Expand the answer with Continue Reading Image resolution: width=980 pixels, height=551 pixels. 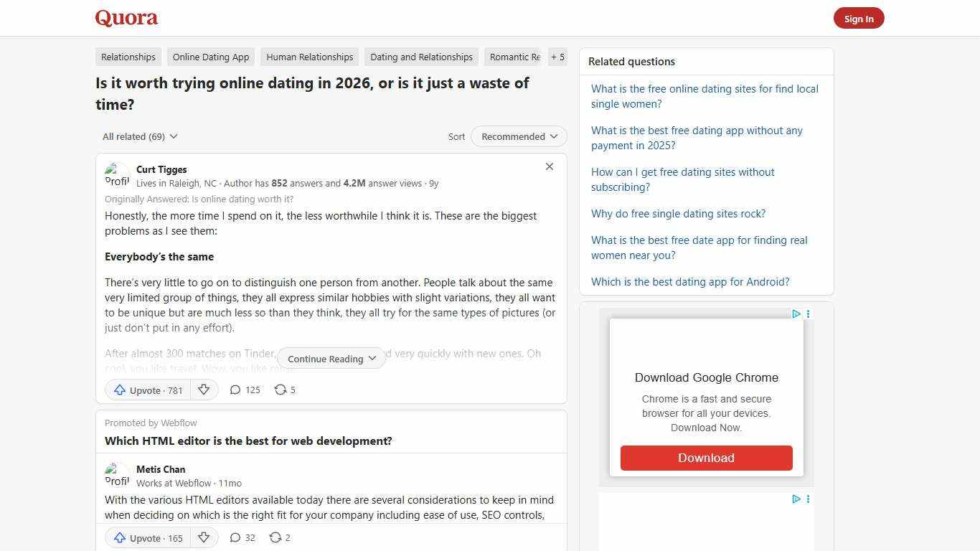pyautogui.click(x=331, y=358)
